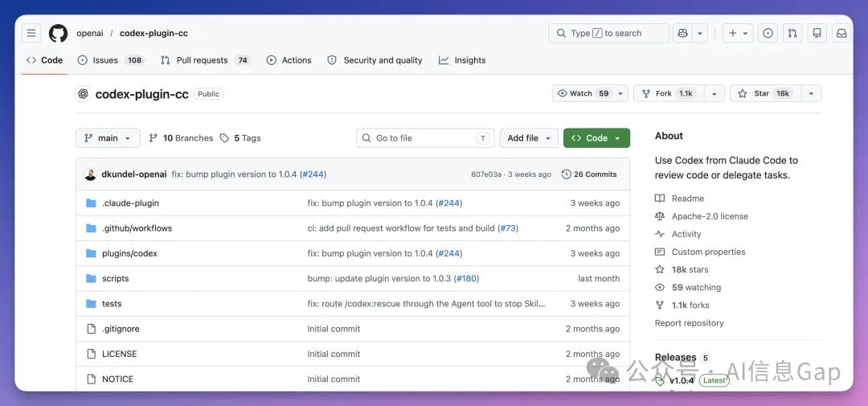Screen dimensions: 868x406
Task: Star the repository
Action: pyautogui.click(x=764, y=93)
